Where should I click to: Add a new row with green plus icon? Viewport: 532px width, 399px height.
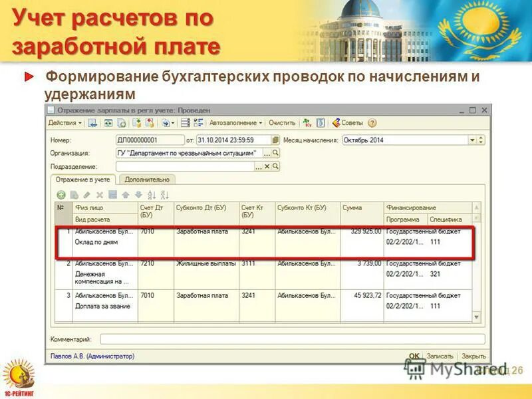point(61,194)
